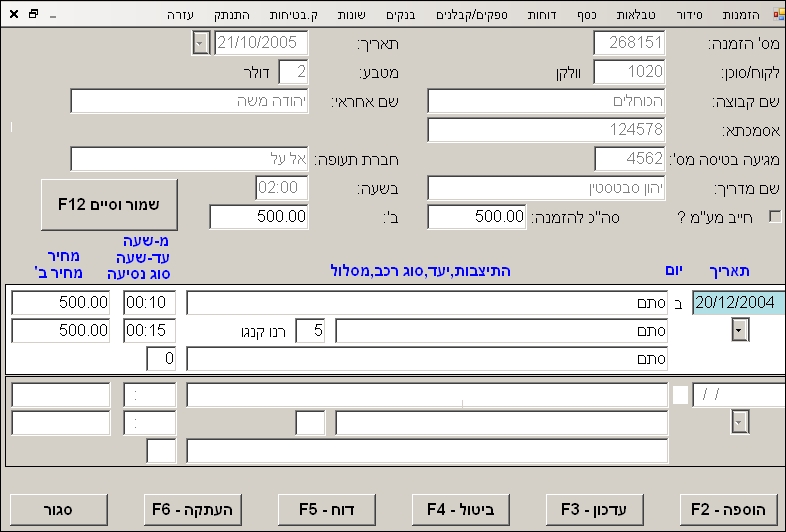The height and width of the screenshot is (532, 786).
Task: Open the שונות menu
Action: point(351,15)
